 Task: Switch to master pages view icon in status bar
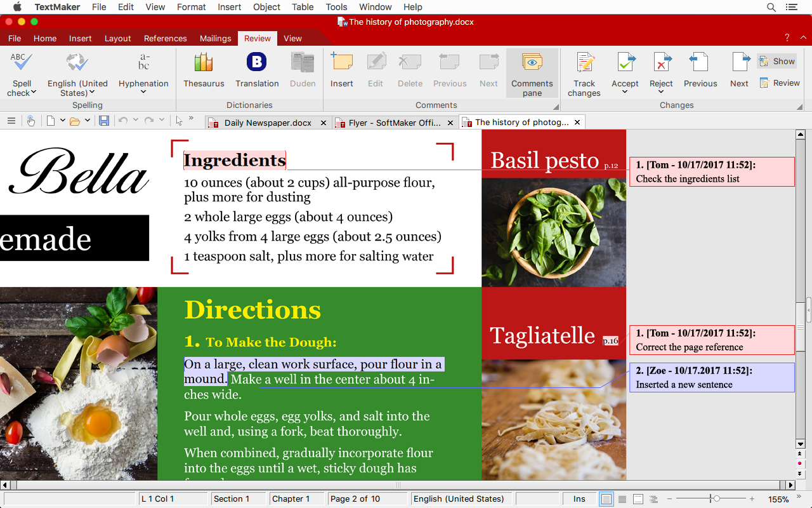coord(638,499)
